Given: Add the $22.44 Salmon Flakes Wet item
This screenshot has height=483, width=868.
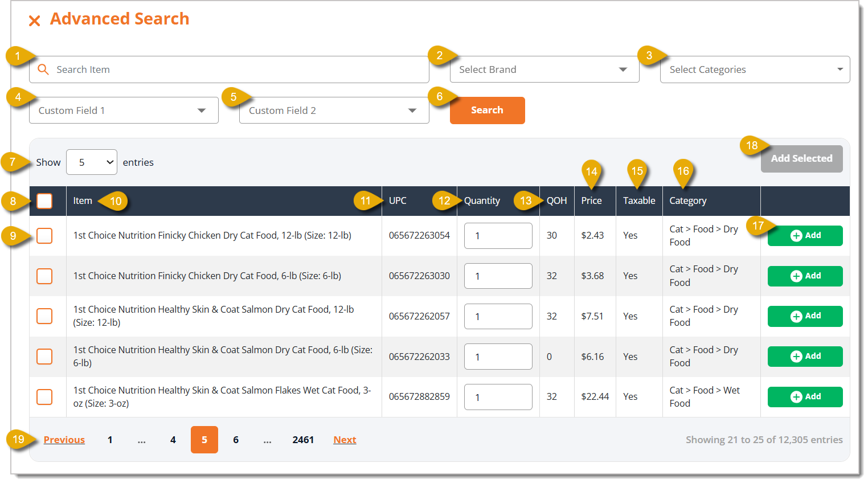Looking at the screenshot, I should [805, 397].
